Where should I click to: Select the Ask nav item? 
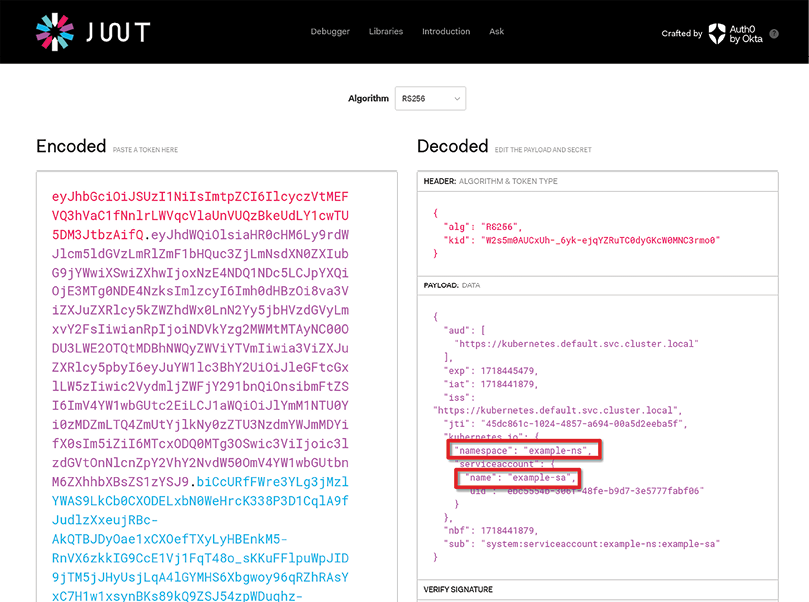497,32
